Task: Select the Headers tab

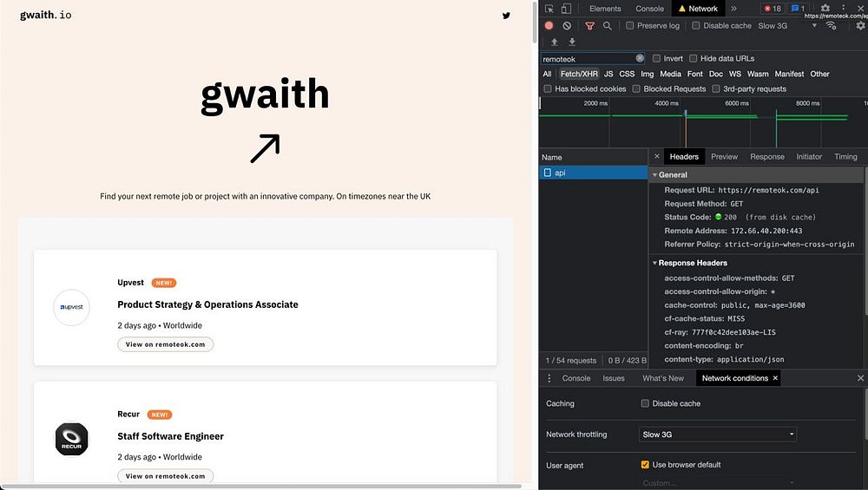Action: click(x=684, y=156)
